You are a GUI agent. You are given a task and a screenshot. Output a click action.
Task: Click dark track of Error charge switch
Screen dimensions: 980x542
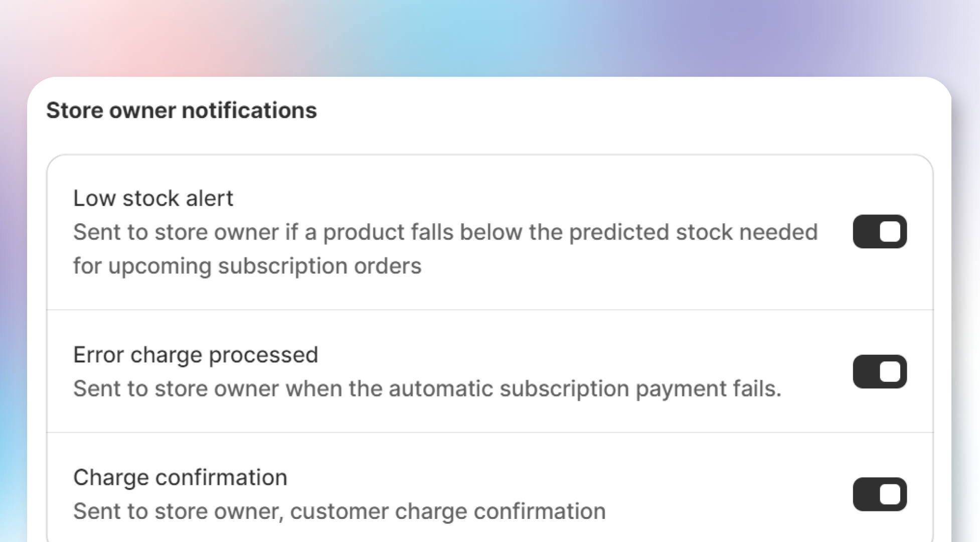pos(866,371)
